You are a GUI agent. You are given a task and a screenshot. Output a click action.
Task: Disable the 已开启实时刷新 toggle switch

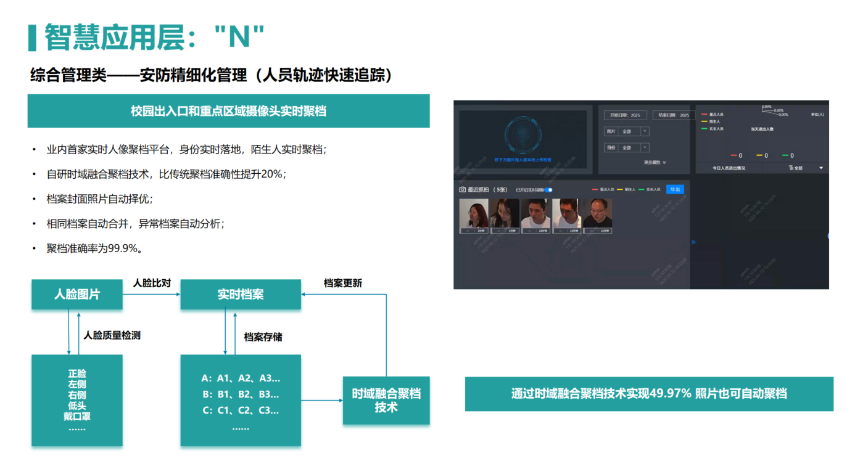[x=548, y=190]
